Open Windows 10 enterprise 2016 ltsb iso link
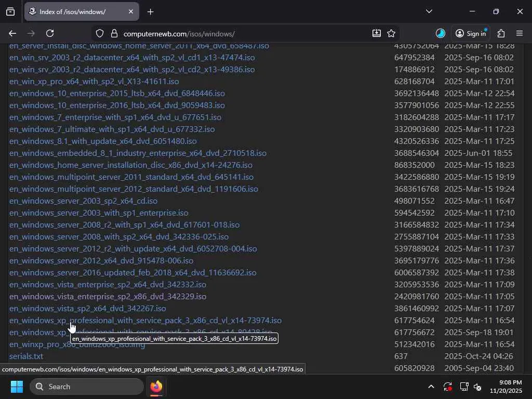Viewport: 532px width, 399px height. pyautogui.click(x=117, y=105)
